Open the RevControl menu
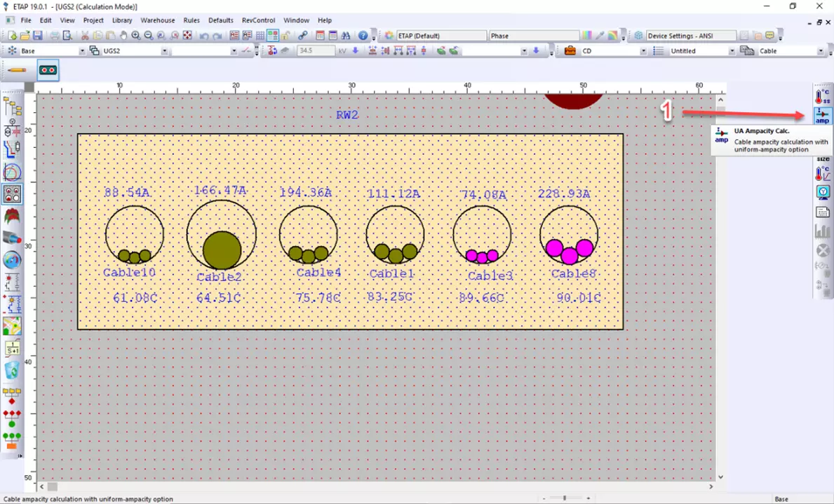This screenshot has width=834, height=504. [x=257, y=20]
